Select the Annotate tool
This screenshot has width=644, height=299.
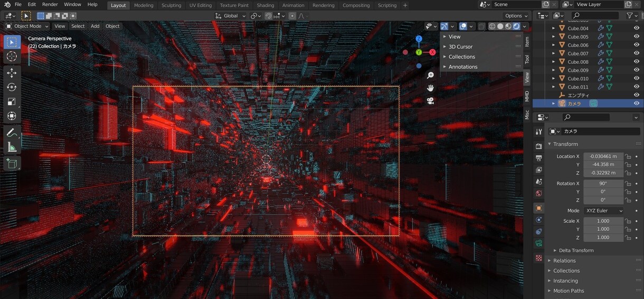(12, 133)
